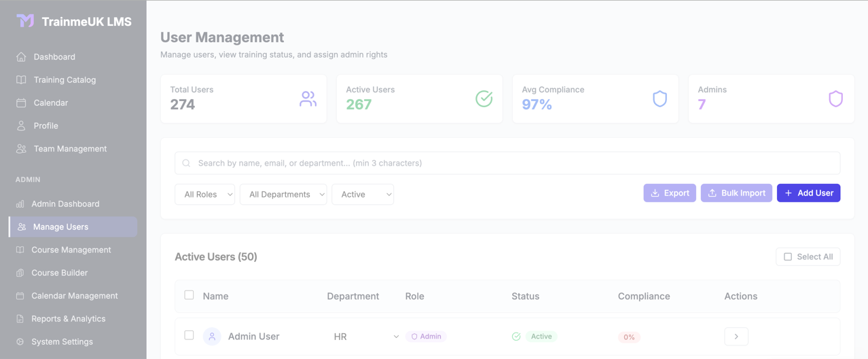This screenshot has width=868, height=359.
Task: Click the Avg Compliance shield icon
Action: pyautogui.click(x=659, y=99)
